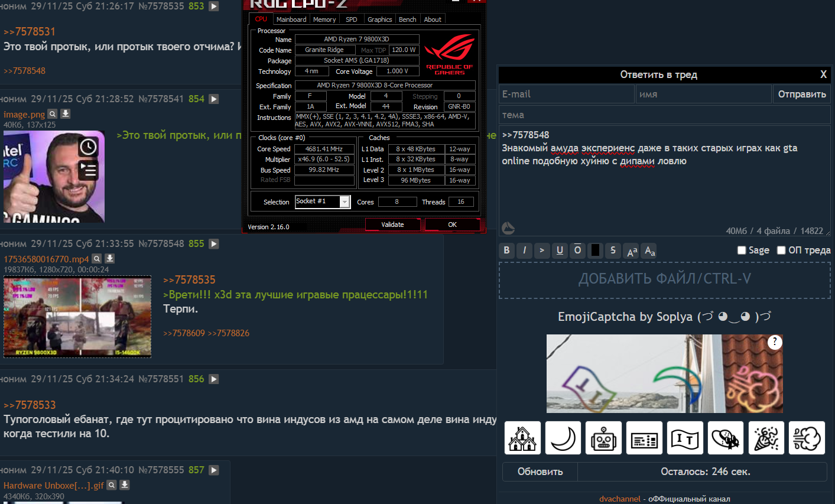Apply underline formatting in the reply form

click(x=560, y=251)
